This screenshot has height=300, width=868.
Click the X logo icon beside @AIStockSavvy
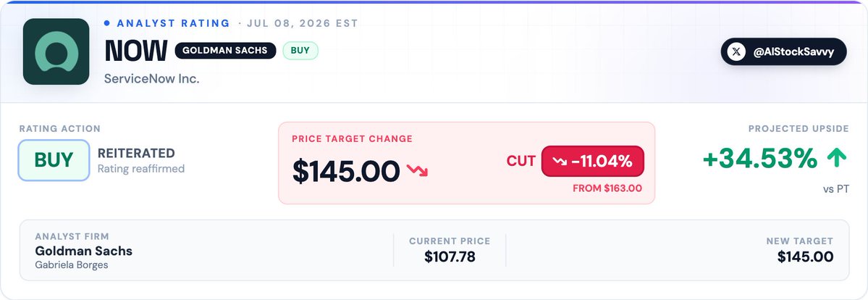736,52
